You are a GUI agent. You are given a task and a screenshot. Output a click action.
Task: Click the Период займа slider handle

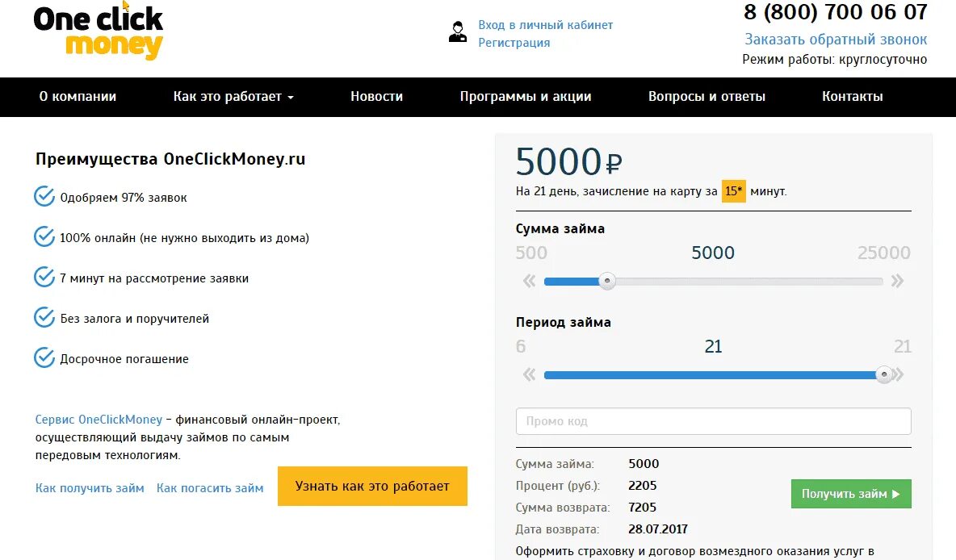coord(884,374)
